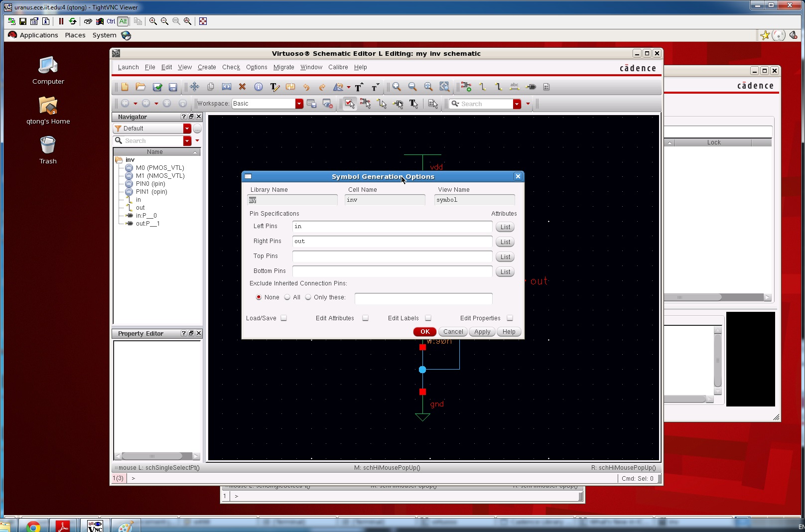Toggle the Alt key button in TightVNC

tap(123, 21)
